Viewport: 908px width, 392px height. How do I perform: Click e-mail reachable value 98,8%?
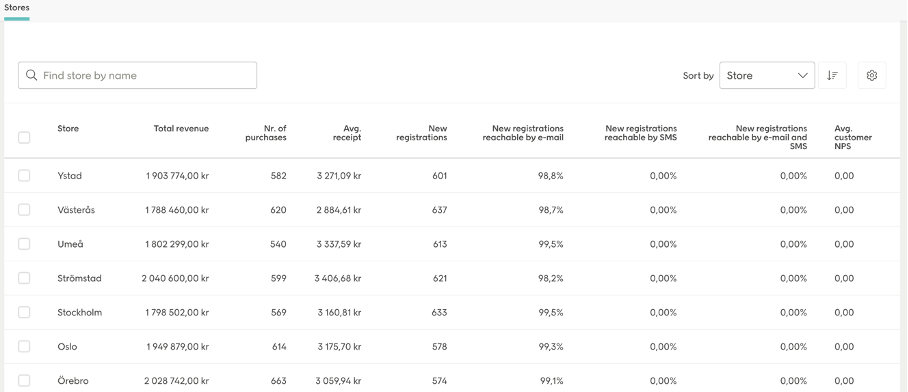[551, 175]
